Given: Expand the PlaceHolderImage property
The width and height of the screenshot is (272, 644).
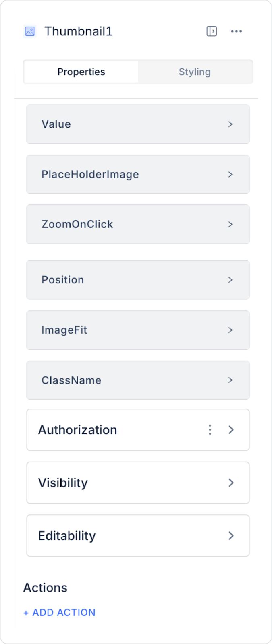Looking at the screenshot, I should tap(137, 174).
